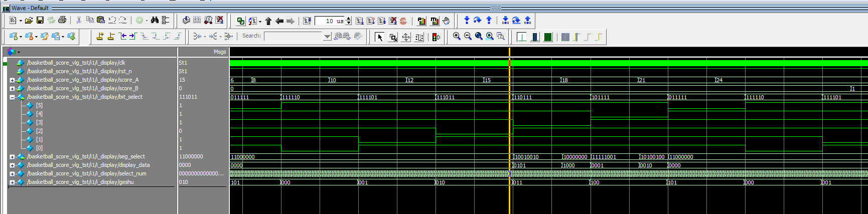The image size is (868, 214).
Task: Click the hand icon in toolbar
Action: (x=446, y=21)
